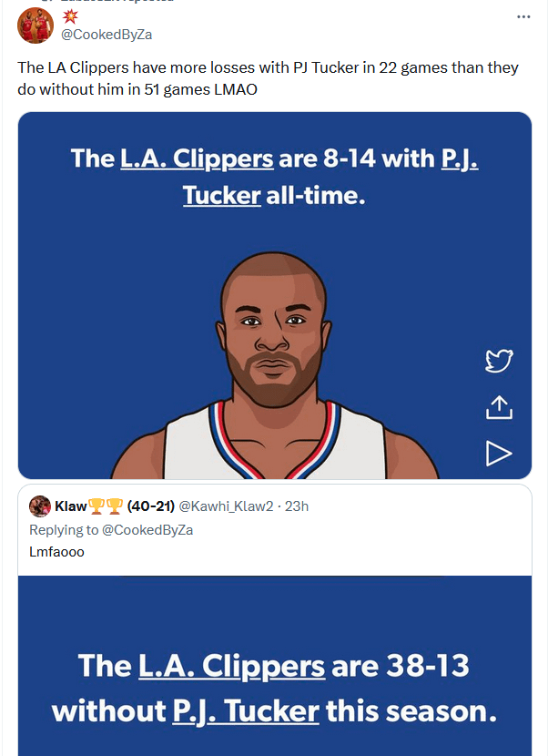Screen dimensions: 548x756
Task: Click the underlined L.A. Clippers in the 38-13 graphic
Action: pos(231,666)
